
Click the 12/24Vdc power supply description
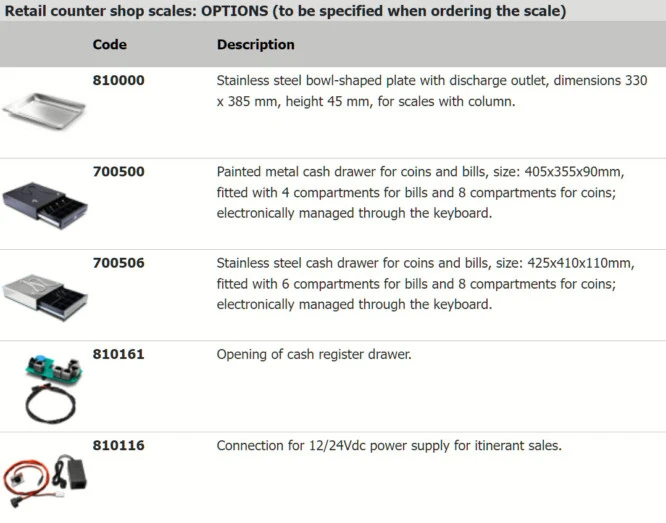[389, 445]
